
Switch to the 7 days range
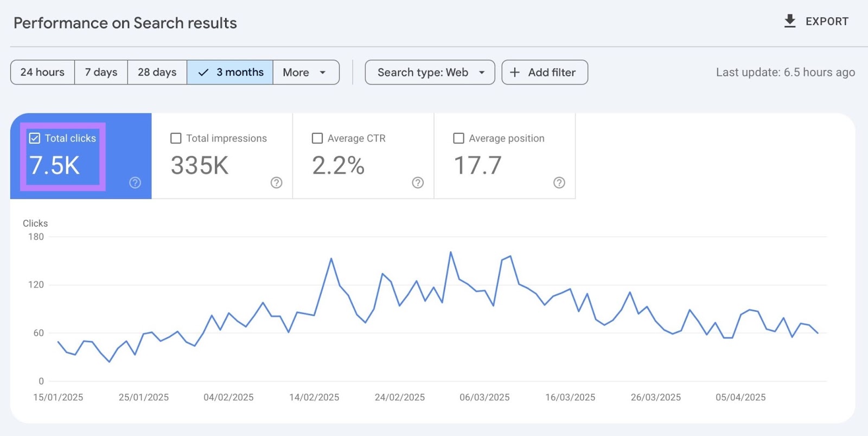tap(101, 72)
